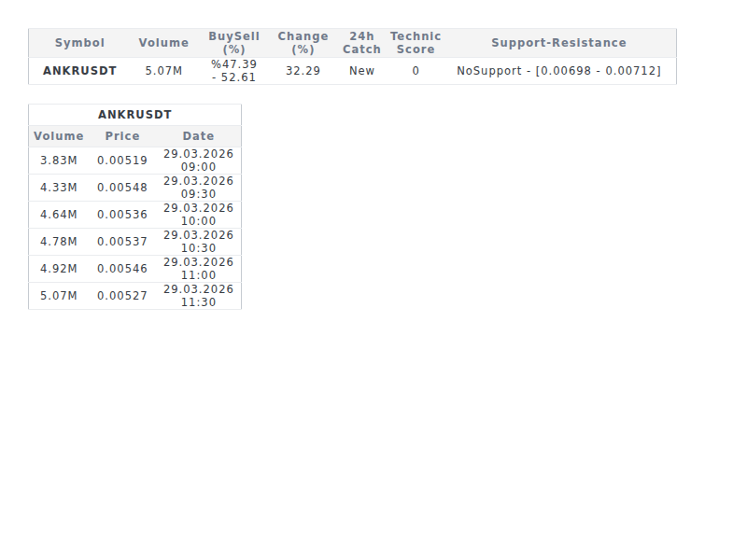Click the detail table's Volume header

click(59, 136)
